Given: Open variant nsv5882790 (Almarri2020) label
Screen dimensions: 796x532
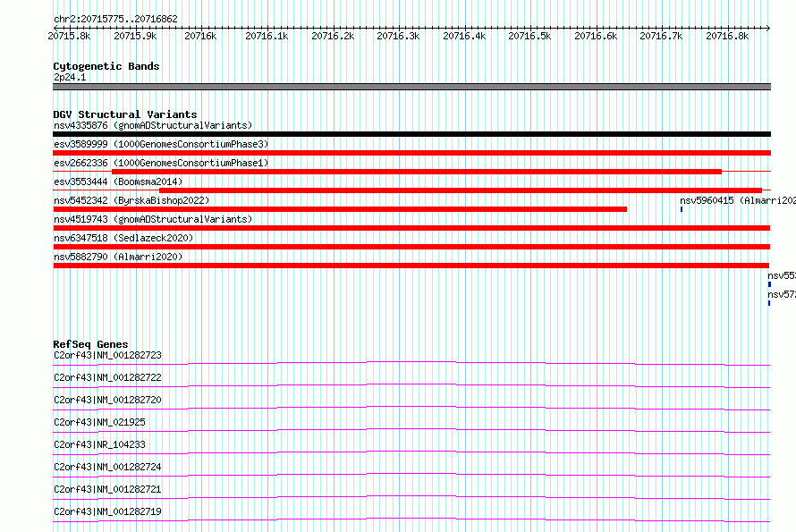Looking at the screenshot, I should [x=118, y=257].
